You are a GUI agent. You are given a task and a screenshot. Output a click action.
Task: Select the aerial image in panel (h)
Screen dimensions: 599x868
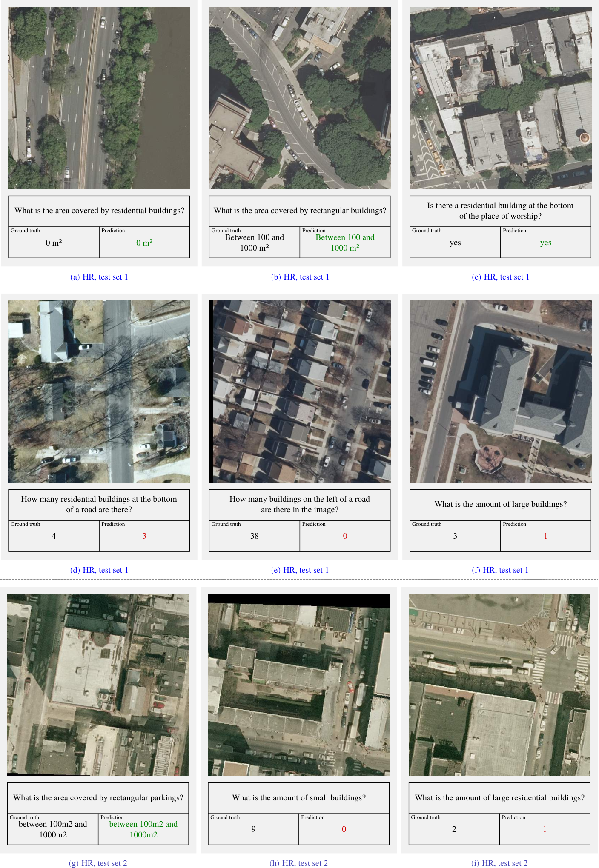pos(299,685)
